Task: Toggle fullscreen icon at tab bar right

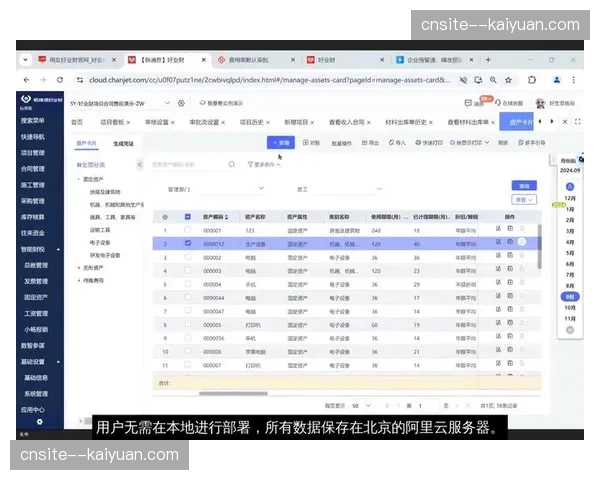Action: tap(577, 122)
